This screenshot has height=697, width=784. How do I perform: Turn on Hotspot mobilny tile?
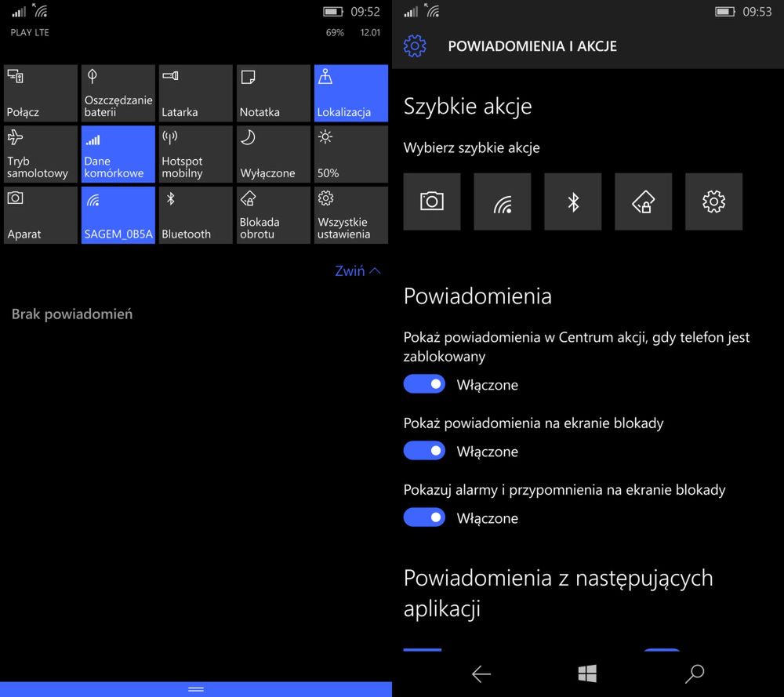pos(195,154)
